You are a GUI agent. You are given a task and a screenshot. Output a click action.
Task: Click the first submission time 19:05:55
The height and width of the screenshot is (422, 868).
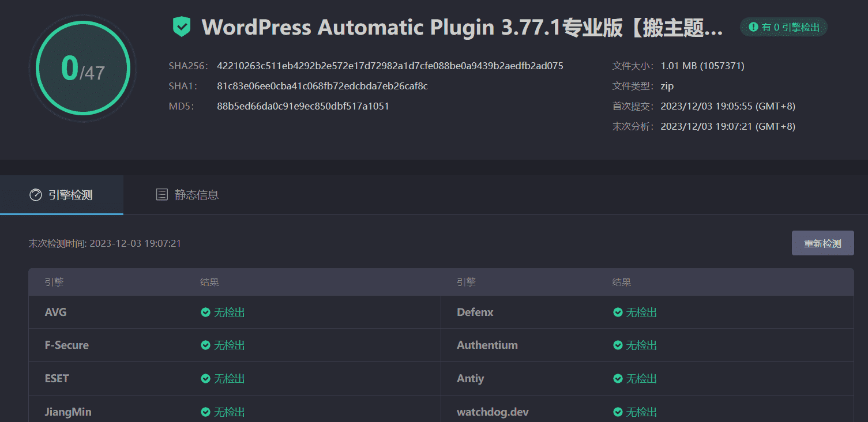click(x=728, y=106)
